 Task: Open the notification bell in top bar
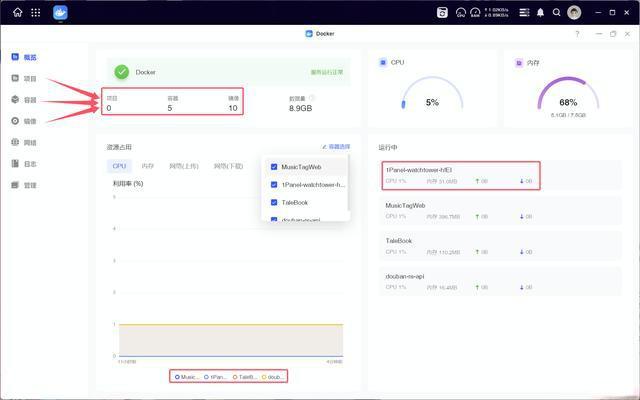(541, 13)
